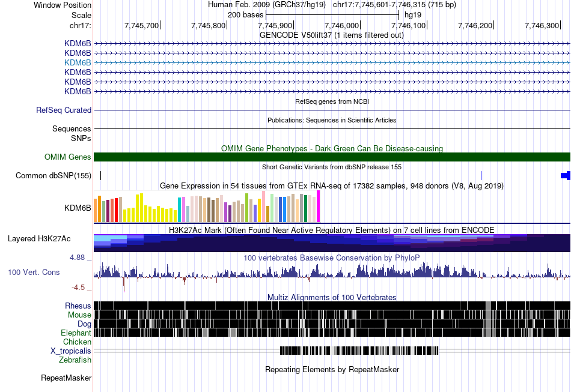Click the black dbSNP variant tick mark
This screenshot has height=392, width=571.
click(x=101, y=176)
